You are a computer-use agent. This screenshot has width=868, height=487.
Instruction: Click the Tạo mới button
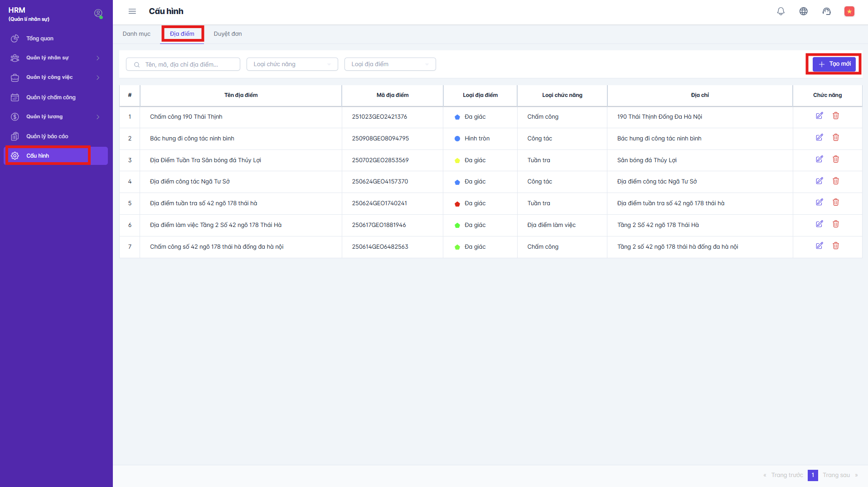[834, 64]
